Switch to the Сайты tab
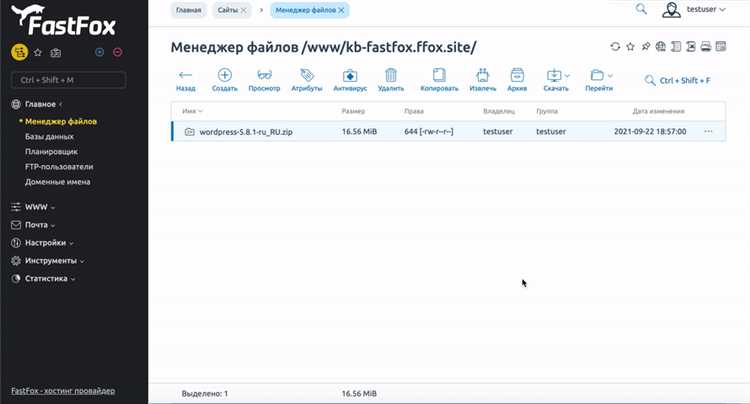Image resolution: width=750 pixels, height=404 pixels. [228, 10]
